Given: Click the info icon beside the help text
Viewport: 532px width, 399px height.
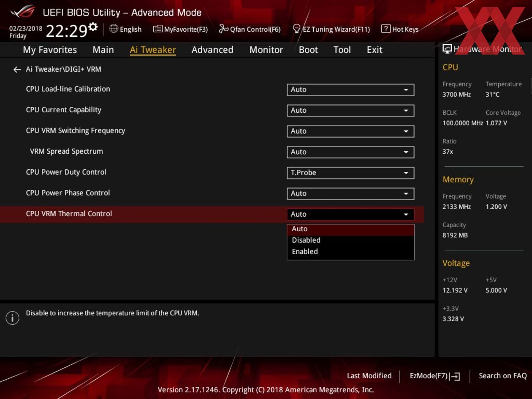Looking at the screenshot, I should [x=13, y=318].
